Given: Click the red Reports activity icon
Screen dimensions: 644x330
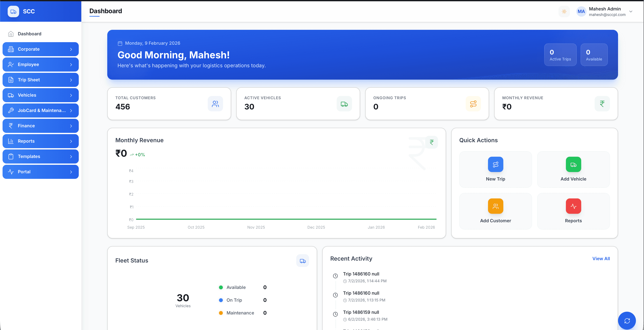Looking at the screenshot, I should 573,206.
